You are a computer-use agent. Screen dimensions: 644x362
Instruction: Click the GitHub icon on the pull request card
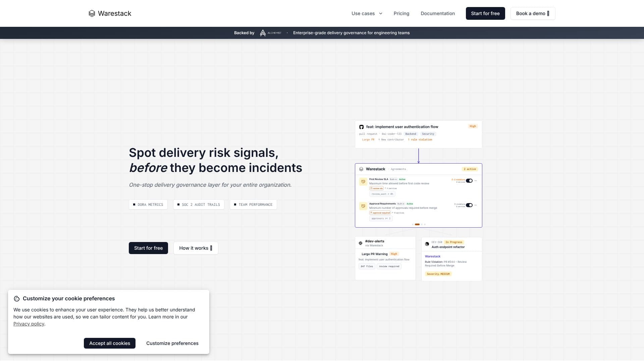tap(361, 127)
